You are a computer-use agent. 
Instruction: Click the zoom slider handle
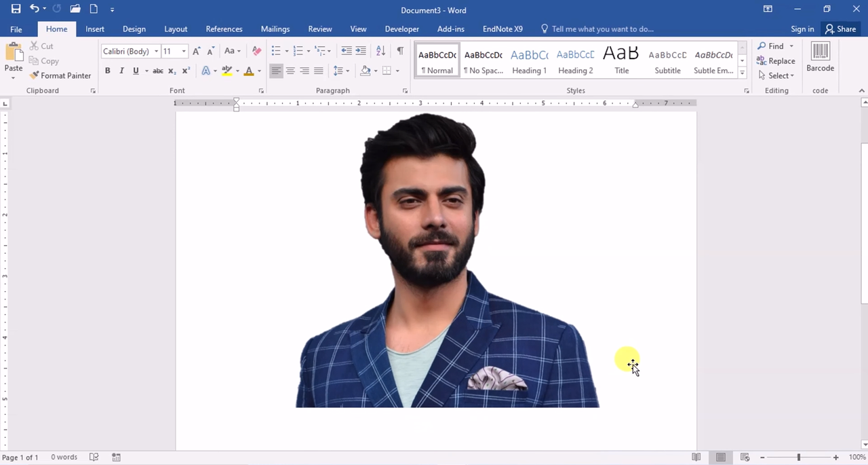[x=799, y=458]
